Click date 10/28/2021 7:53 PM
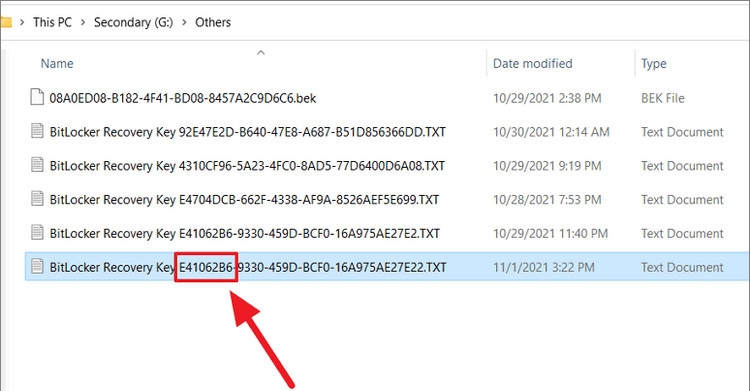The image size is (750, 391). click(x=547, y=200)
